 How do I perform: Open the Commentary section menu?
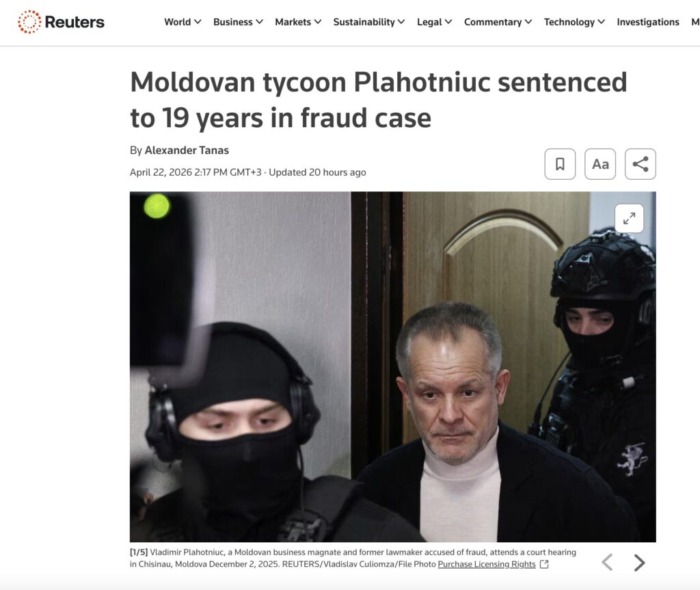click(498, 22)
